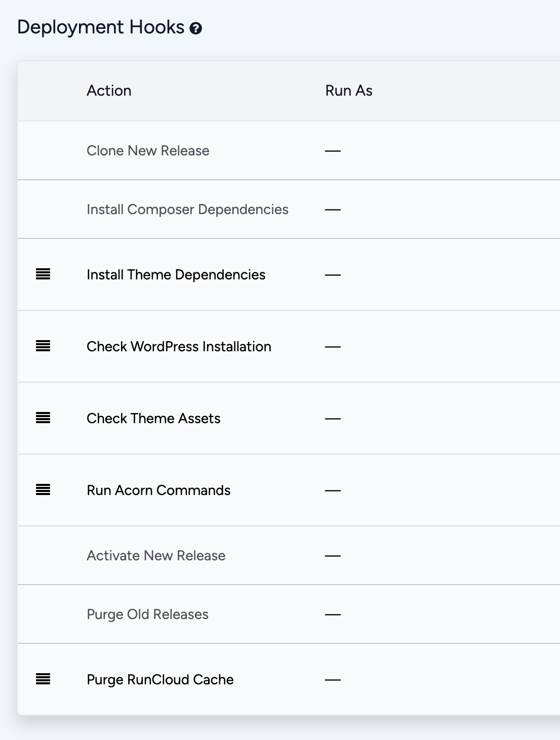
Task: Click drag handle for Purge RunCloud Cache
Action: click(x=43, y=679)
